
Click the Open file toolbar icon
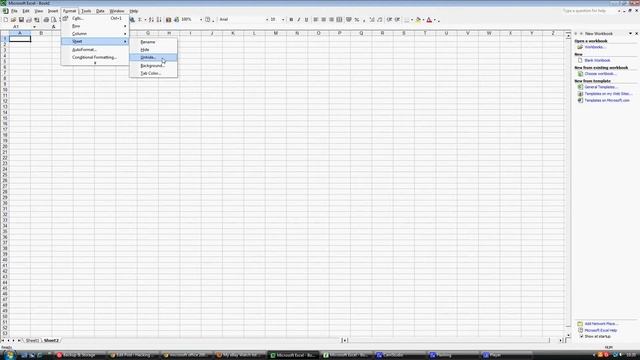click(13, 20)
